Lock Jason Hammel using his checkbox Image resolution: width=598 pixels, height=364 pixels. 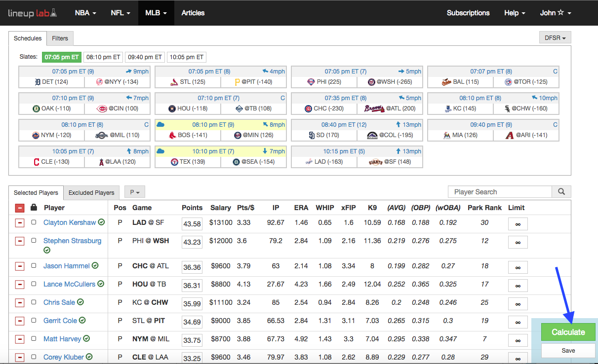[34, 266]
